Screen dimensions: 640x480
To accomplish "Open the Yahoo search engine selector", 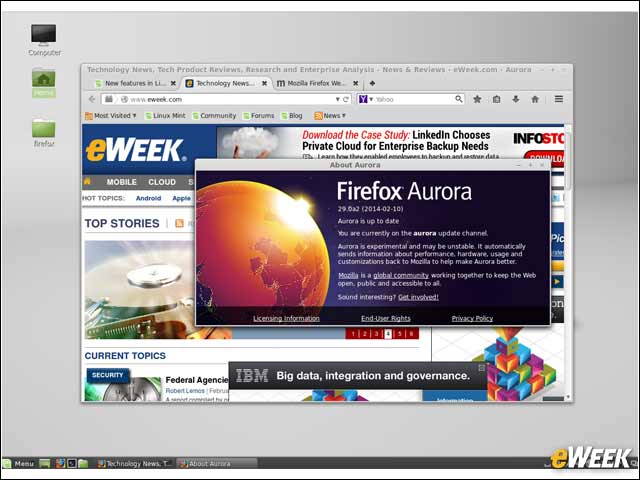I will [x=366, y=99].
